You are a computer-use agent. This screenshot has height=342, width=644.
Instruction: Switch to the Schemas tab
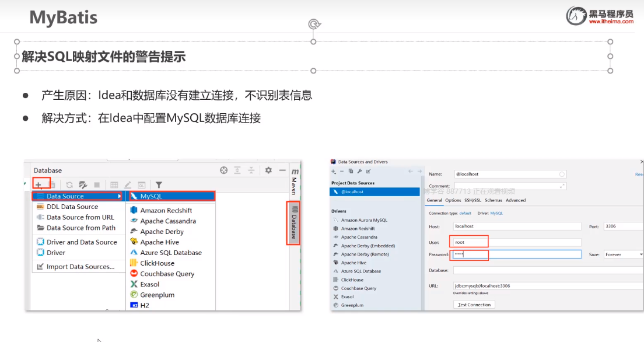point(494,201)
